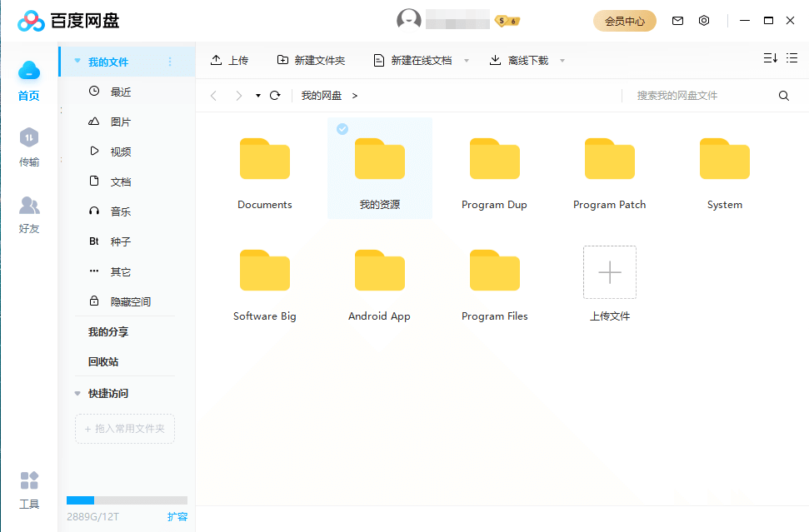Click the gold membership level badge
The height and width of the screenshot is (532, 809).
(507, 21)
